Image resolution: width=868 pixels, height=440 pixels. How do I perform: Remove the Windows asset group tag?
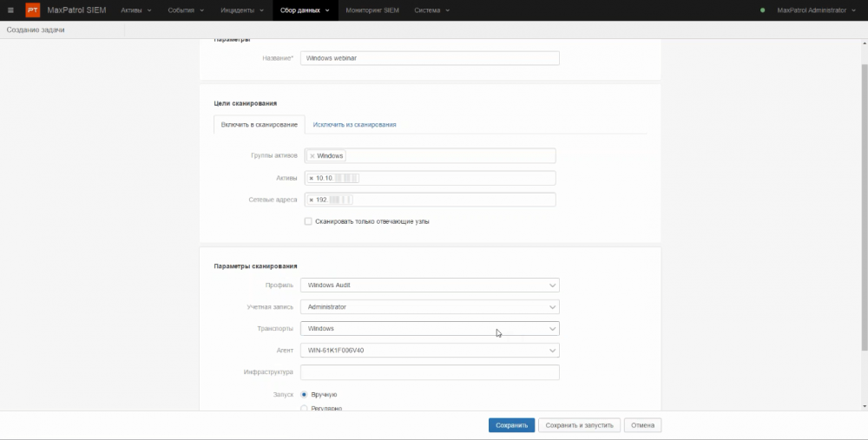(312, 156)
